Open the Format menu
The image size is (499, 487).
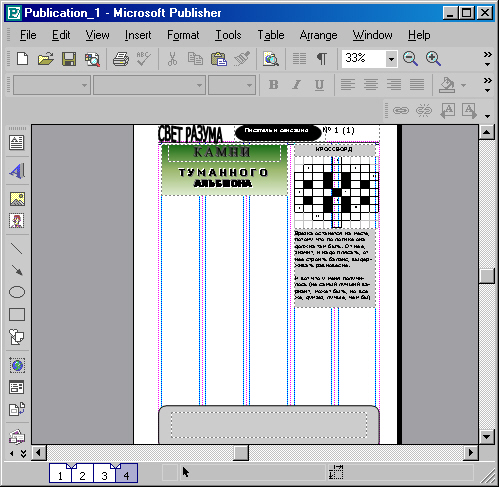click(x=183, y=35)
